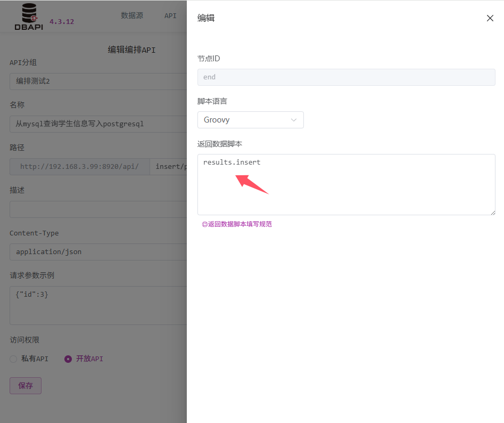Screen dimensions: 504x423
Task: Close the 编辑 drawer with the X
Action: point(490,18)
